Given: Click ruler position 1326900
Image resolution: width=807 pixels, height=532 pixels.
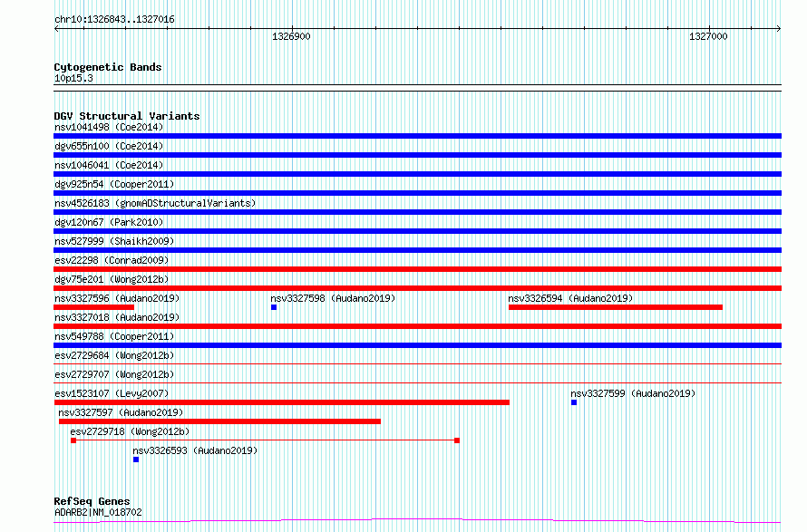Looking at the screenshot, I should click(x=291, y=36).
